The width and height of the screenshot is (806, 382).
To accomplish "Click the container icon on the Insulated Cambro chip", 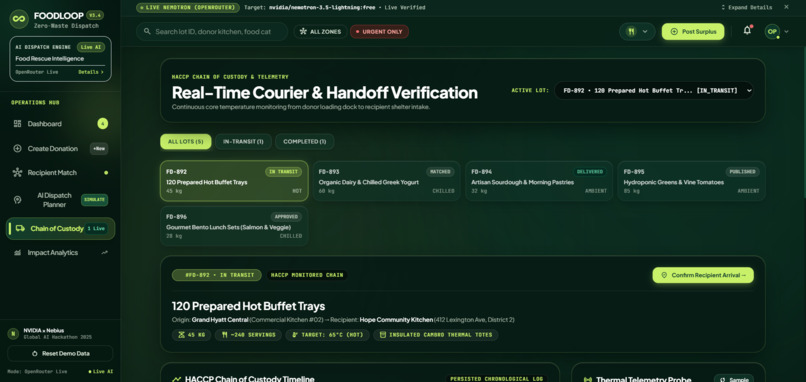I will (x=382, y=335).
